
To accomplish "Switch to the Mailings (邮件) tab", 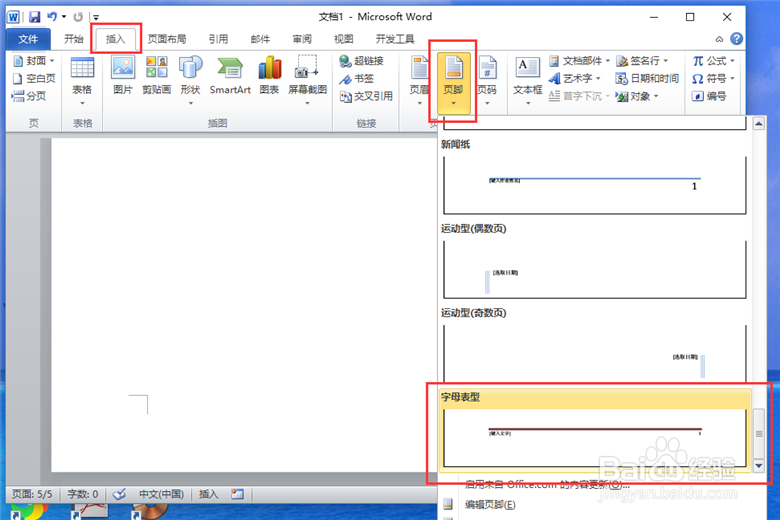I will click(x=260, y=39).
